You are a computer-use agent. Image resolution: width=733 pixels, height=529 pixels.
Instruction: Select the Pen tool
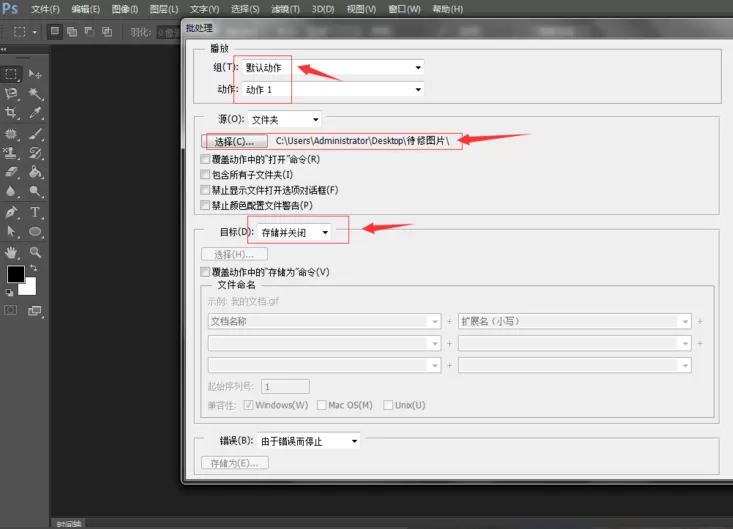11,212
